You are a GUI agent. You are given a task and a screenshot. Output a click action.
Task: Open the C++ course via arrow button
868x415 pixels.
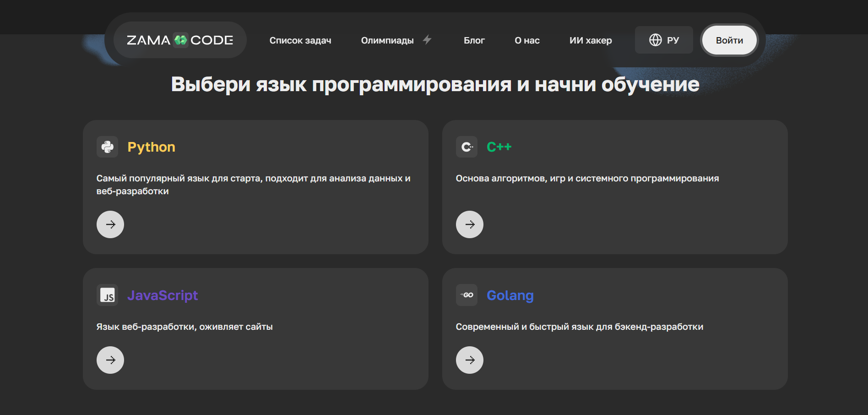(x=470, y=224)
